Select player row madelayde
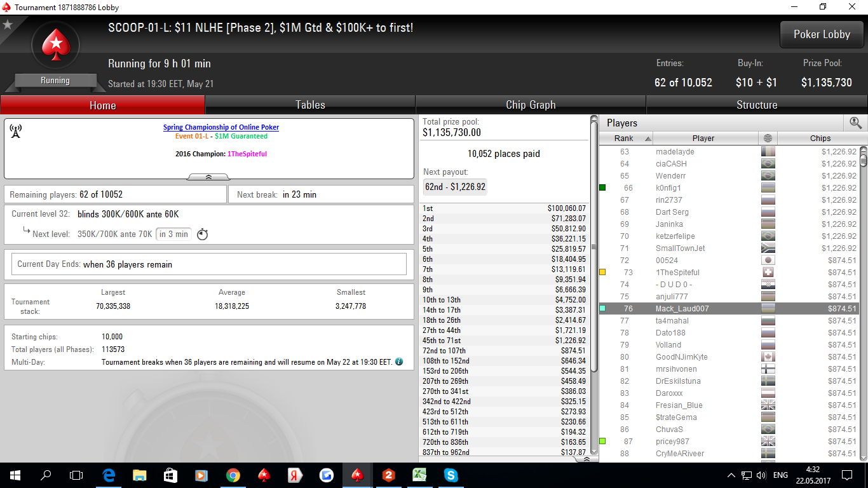This screenshot has width=868, height=488. coord(729,152)
